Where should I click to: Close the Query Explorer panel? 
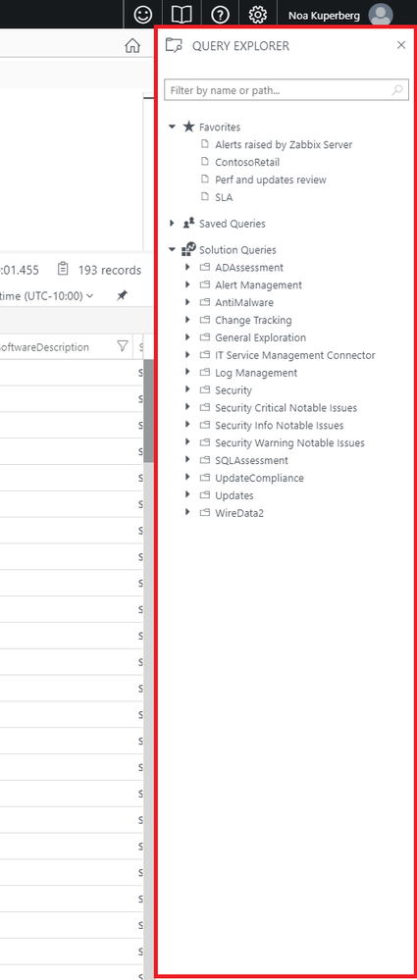pos(401,45)
